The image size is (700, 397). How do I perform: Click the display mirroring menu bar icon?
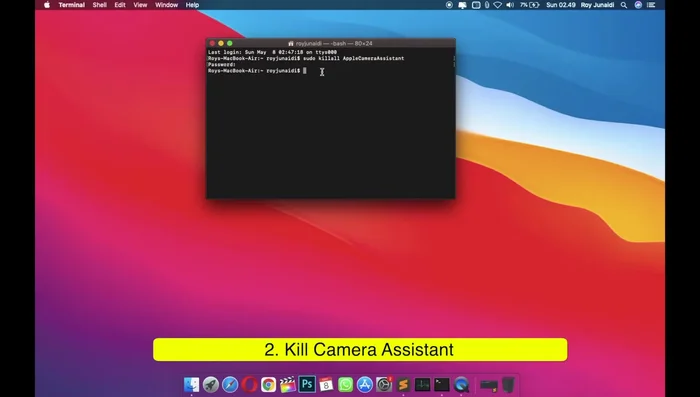[462, 5]
